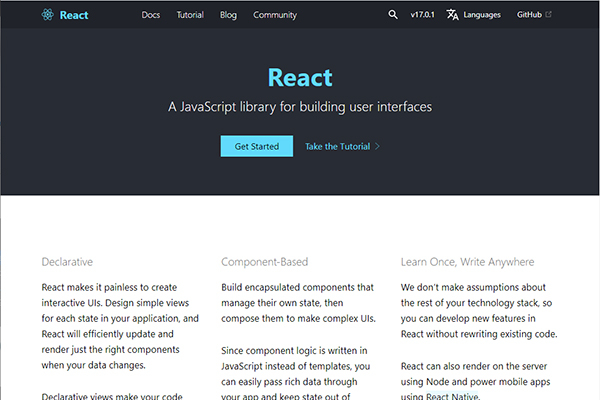This screenshot has width=600, height=400.
Task: Follow the Take the Tutorial link
Action: pos(338,146)
